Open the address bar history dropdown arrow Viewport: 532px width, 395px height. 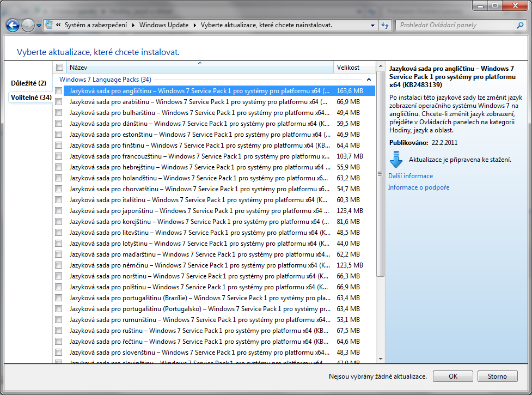coord(372,25)
